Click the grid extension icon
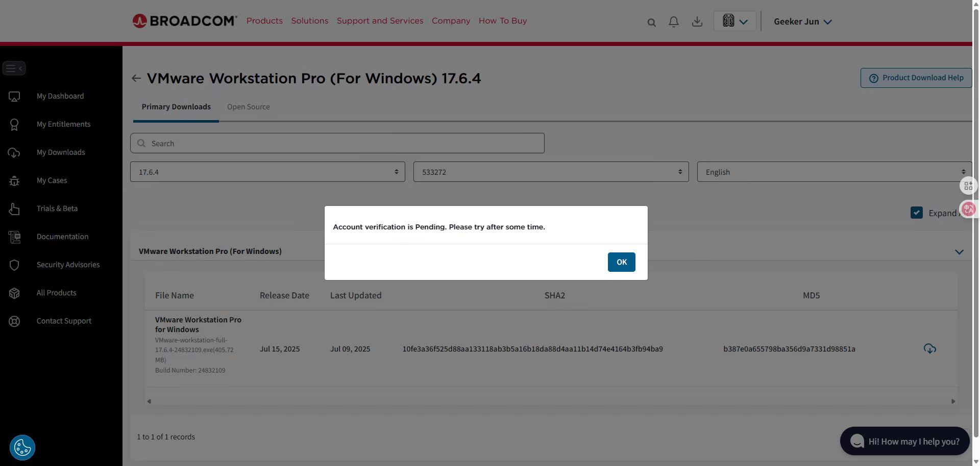Screen dimensions: 980x466 (968, 185)
